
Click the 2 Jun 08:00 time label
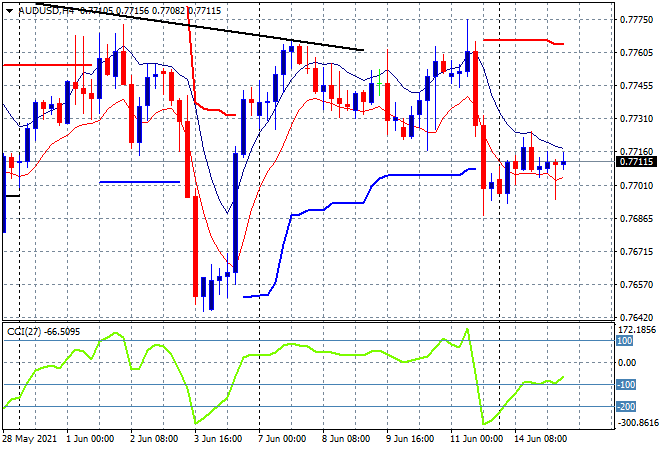pos(154,439)
